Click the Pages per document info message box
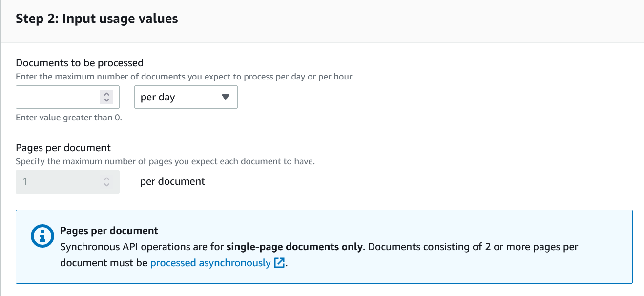 322,246
